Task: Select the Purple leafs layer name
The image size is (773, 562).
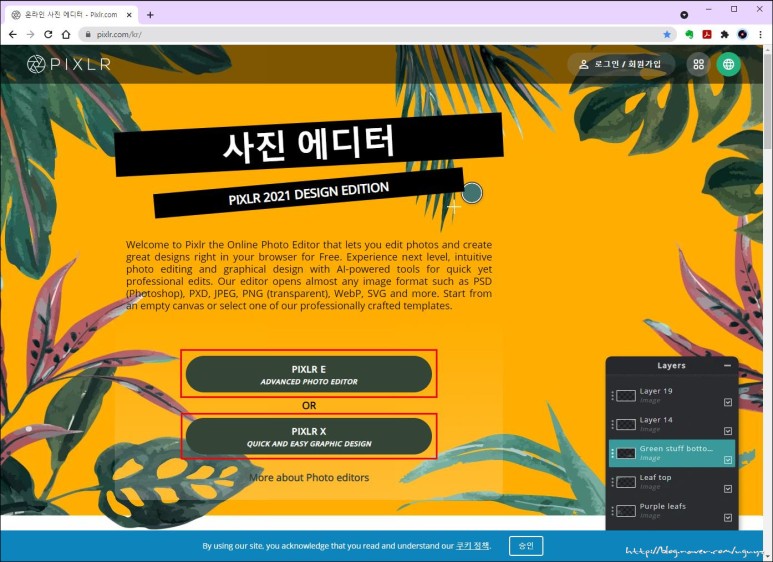Action: point(663,506)
